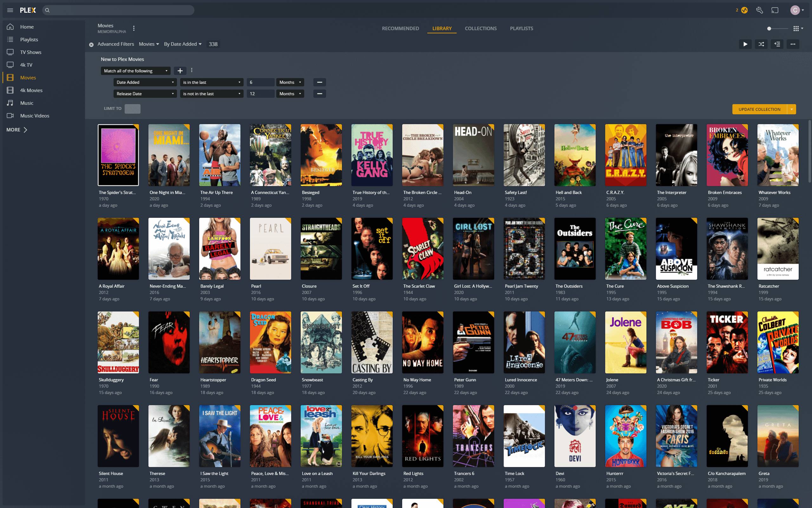Open Match all of the following dropdown
This screenshot has width=812, height=508.
135,71
